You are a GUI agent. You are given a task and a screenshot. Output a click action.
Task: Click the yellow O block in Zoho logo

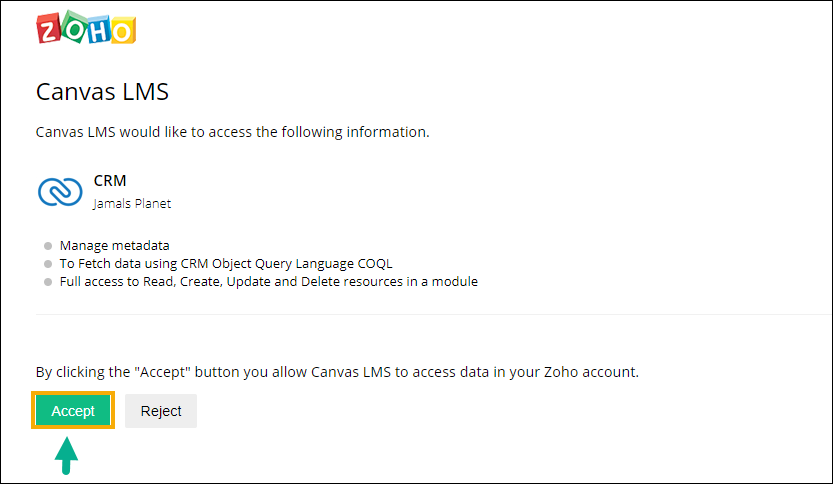[123, 31]
